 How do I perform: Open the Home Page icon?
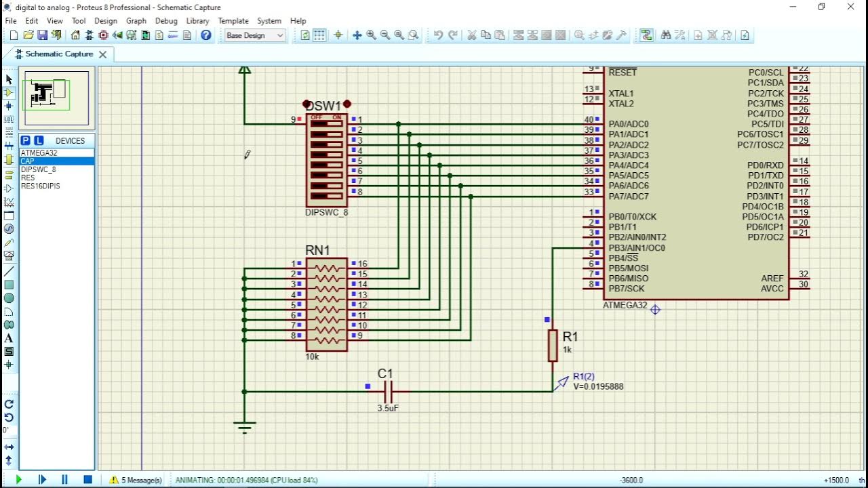pos(75,35)
